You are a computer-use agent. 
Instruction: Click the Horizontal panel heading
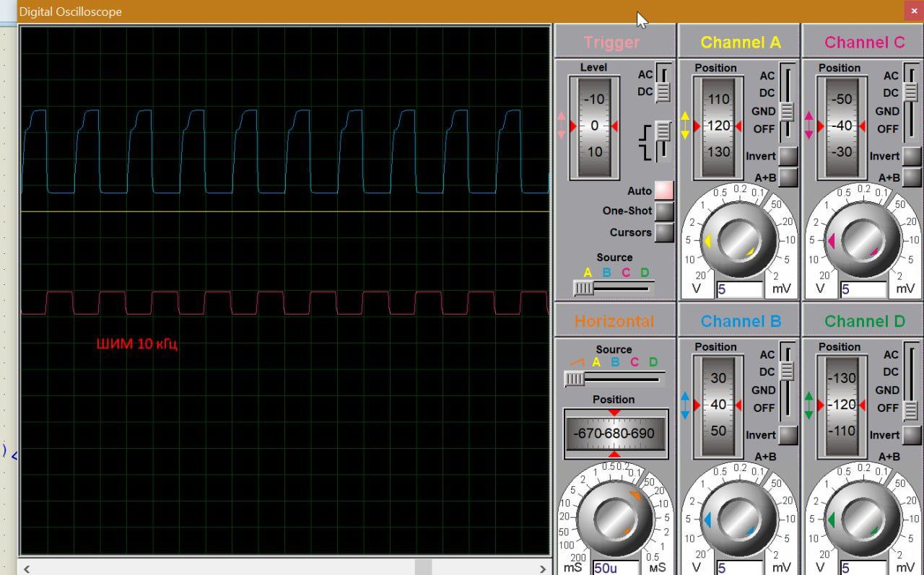click(x=614, y=322)
